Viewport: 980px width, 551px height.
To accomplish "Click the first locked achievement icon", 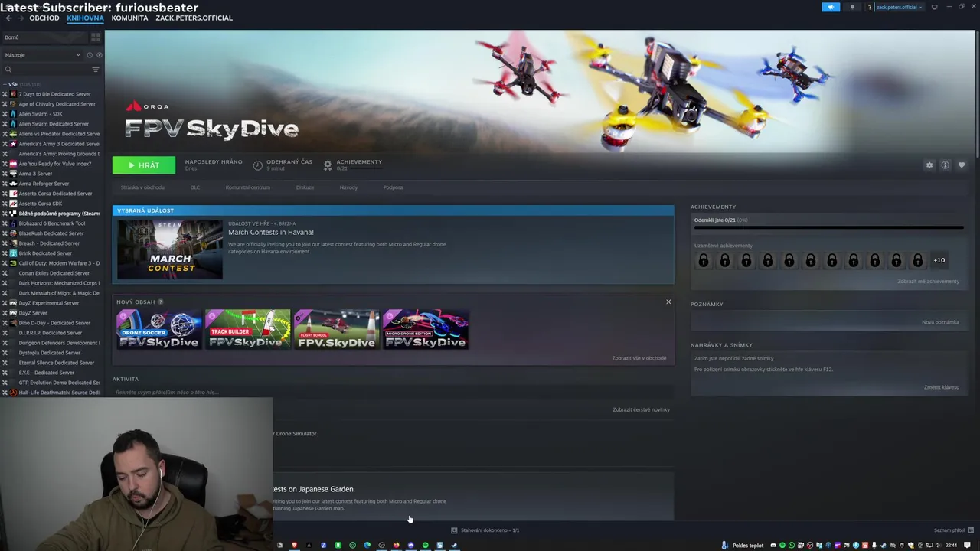I will pos(704,261).
